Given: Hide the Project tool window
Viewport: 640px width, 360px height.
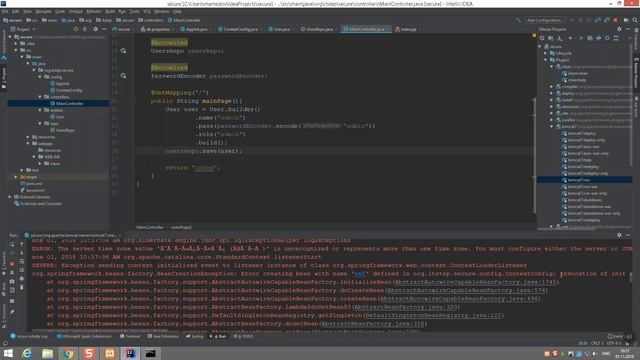Looking at the screenshot, I should [104, 29].
